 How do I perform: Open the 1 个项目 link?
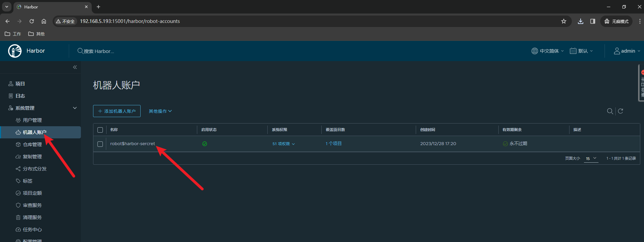click(333, 143)
